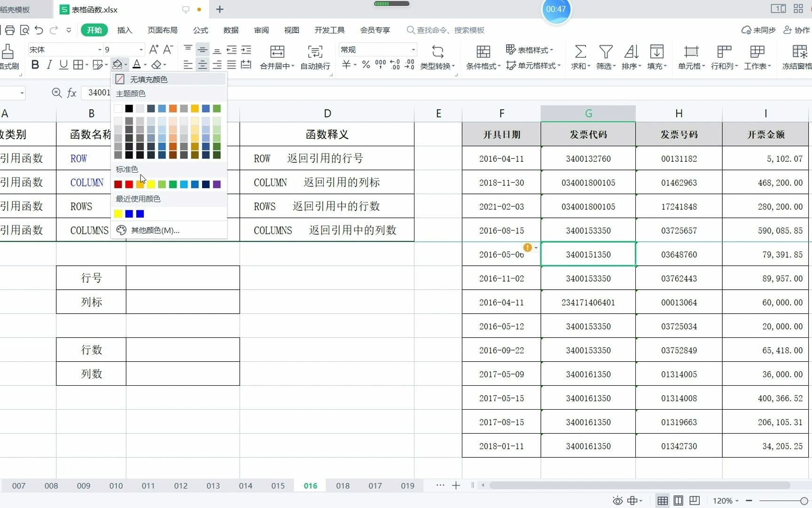Open the font name dropdown
The height and width of the screenshot is (508, 812).
(100, 49)
